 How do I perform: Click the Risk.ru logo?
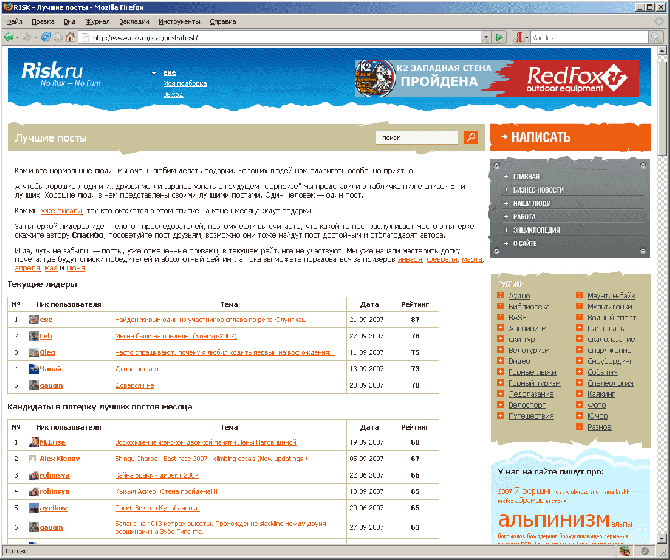60,74
